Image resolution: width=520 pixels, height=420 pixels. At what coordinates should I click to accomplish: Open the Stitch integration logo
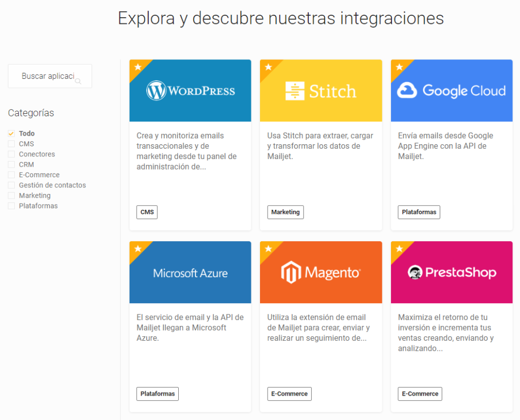pos(321,91)
